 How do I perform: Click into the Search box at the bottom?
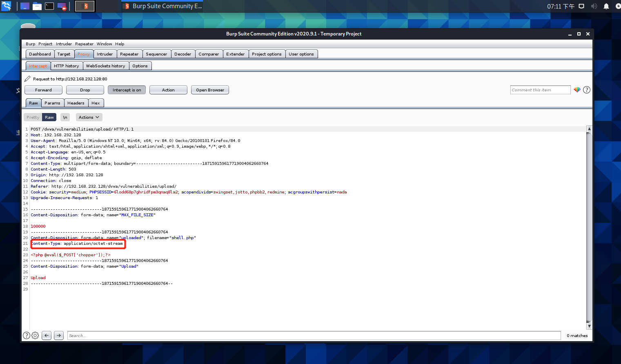click(x=314, y=335)
